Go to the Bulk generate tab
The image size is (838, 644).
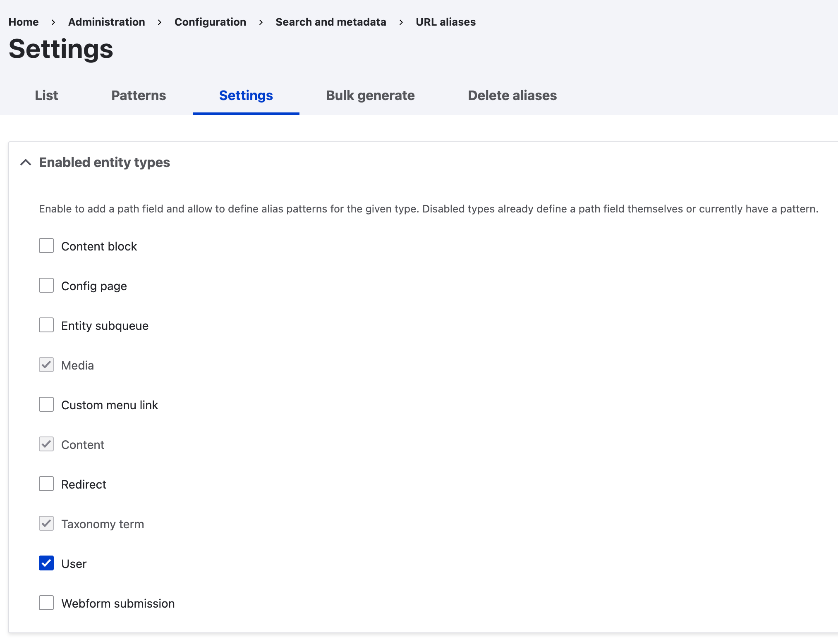(x=370, y=95)
